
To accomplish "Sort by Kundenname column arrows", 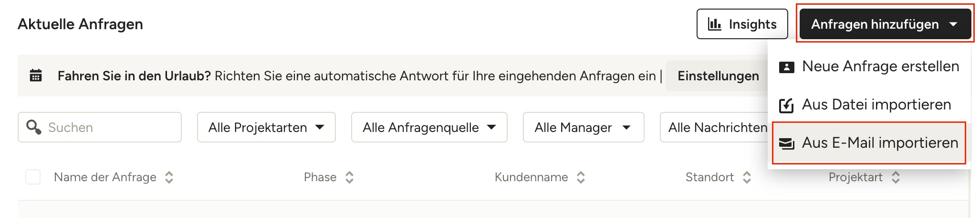I will (581, 177).
